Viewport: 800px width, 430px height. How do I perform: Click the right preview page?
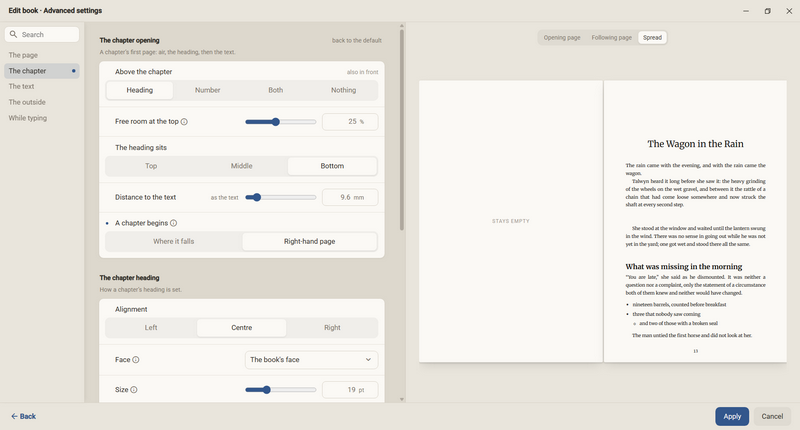point(695,221)
